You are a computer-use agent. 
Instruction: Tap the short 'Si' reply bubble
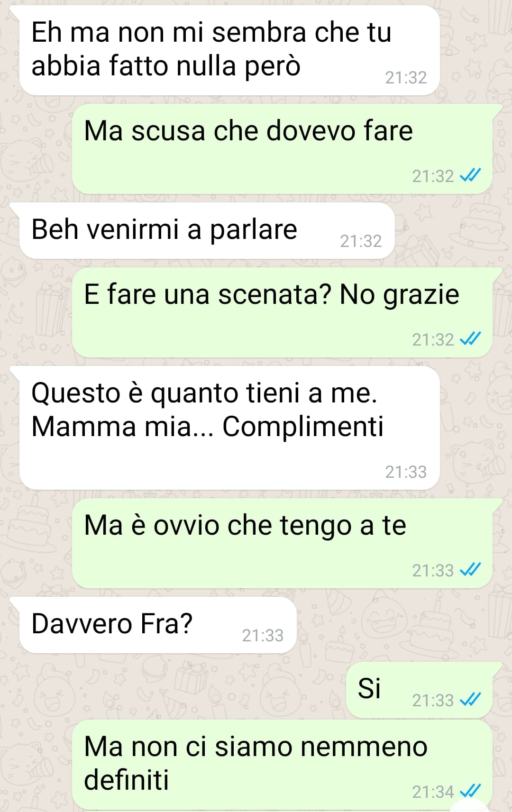[x=419, y=690]
